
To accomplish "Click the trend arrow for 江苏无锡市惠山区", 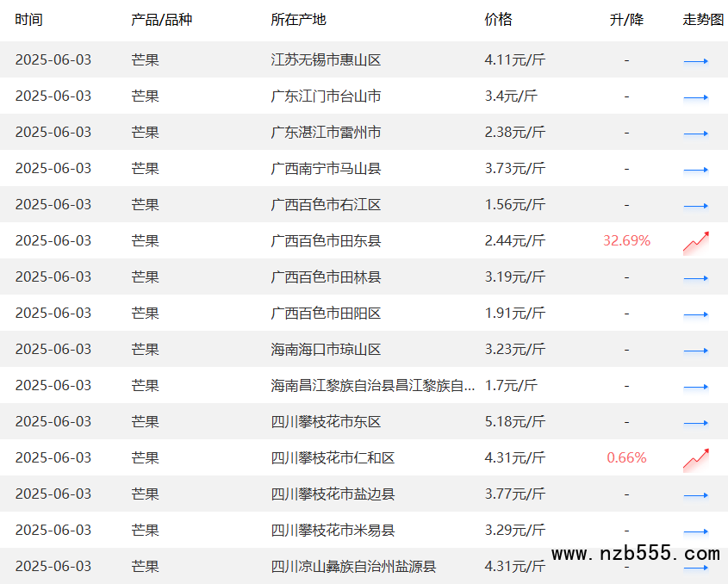I will (x=695, y=61).
